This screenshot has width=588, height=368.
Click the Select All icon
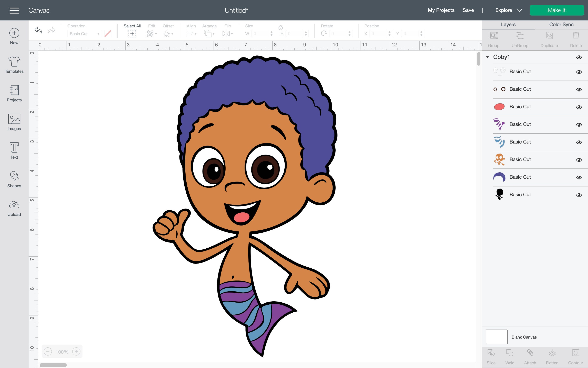click(132, 34)
